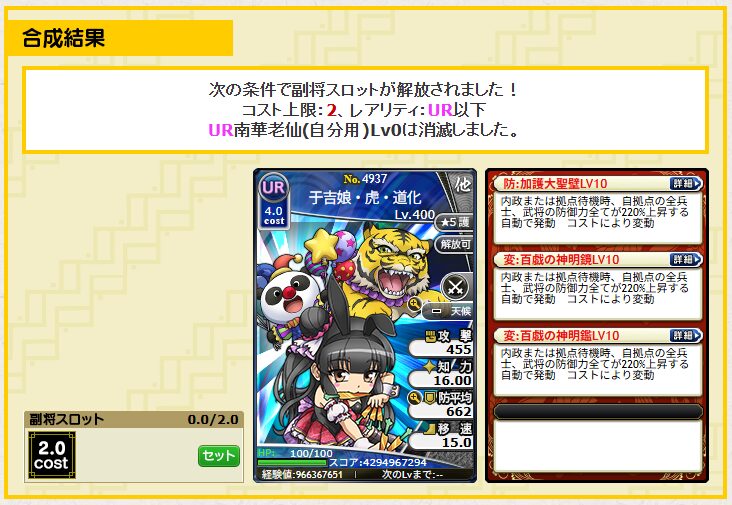
Task: Click the green HP bar
Action: coord(292,463)
